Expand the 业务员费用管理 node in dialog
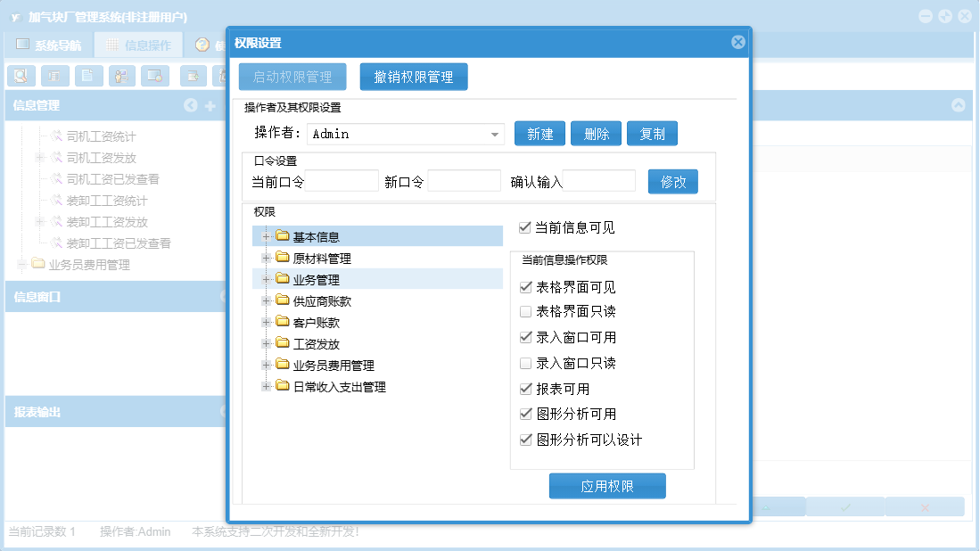 tap(266, 365)
